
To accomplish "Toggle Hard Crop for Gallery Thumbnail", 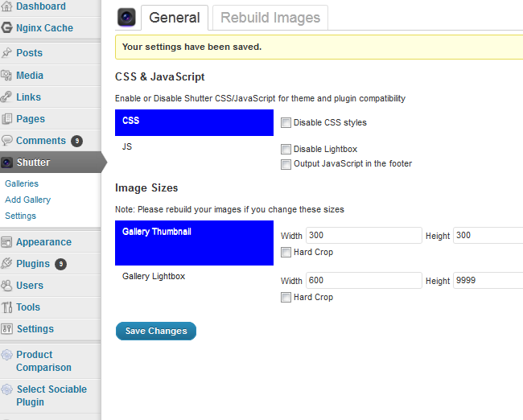I will (x=286, y=252).
